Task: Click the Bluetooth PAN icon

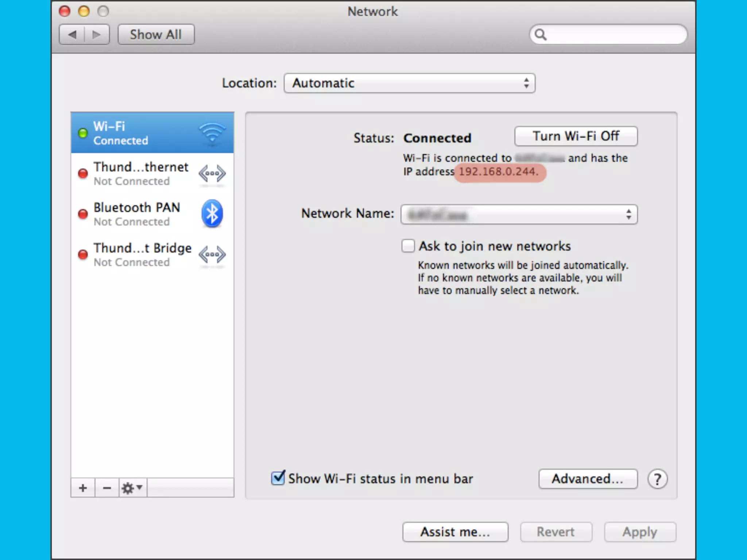Action: coord(212,214)
